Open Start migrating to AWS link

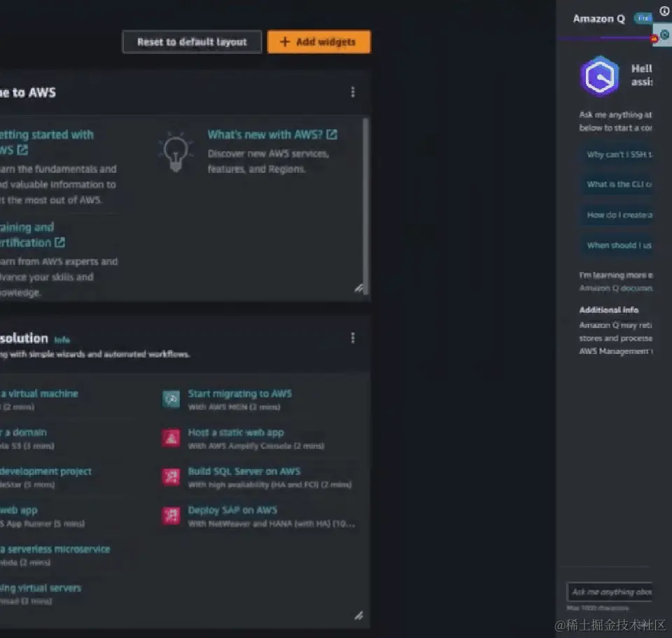click(240, 394)
